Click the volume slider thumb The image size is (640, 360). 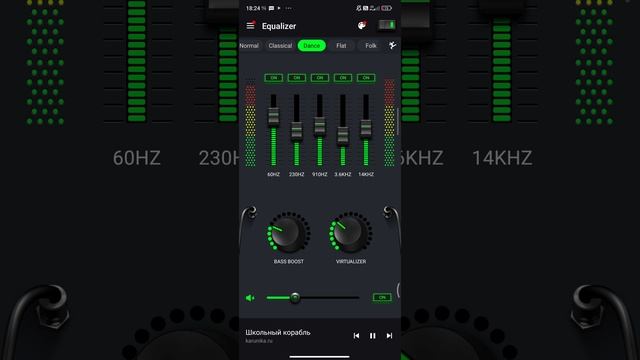[295, 298]
